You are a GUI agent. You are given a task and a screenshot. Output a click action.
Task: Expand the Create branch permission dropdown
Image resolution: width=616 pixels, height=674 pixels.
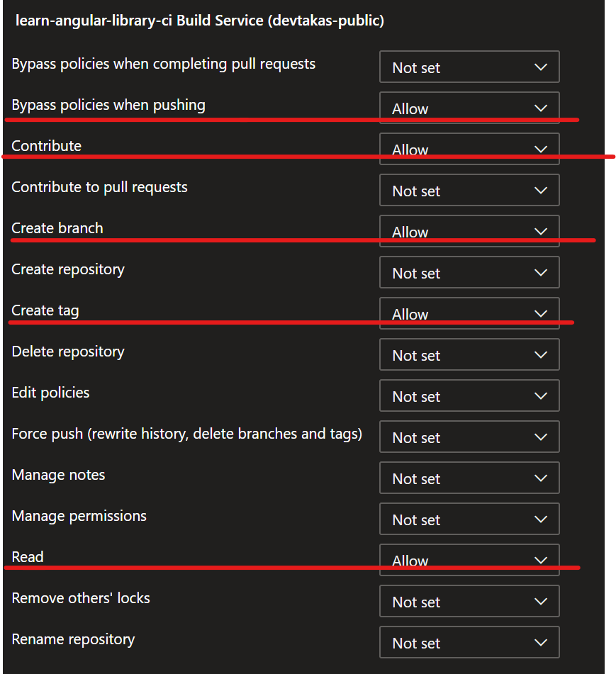click(469, 231)
